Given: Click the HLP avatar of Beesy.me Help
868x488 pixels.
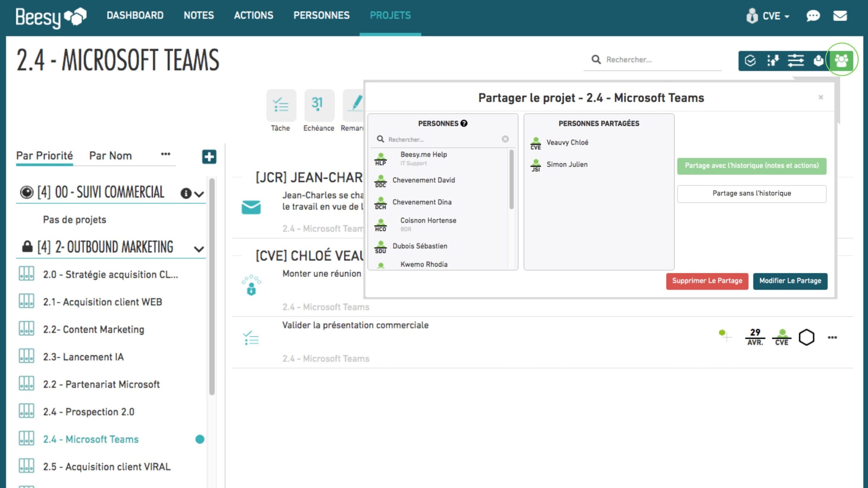Looking at the screenshot, I should (x=380, y=159).
